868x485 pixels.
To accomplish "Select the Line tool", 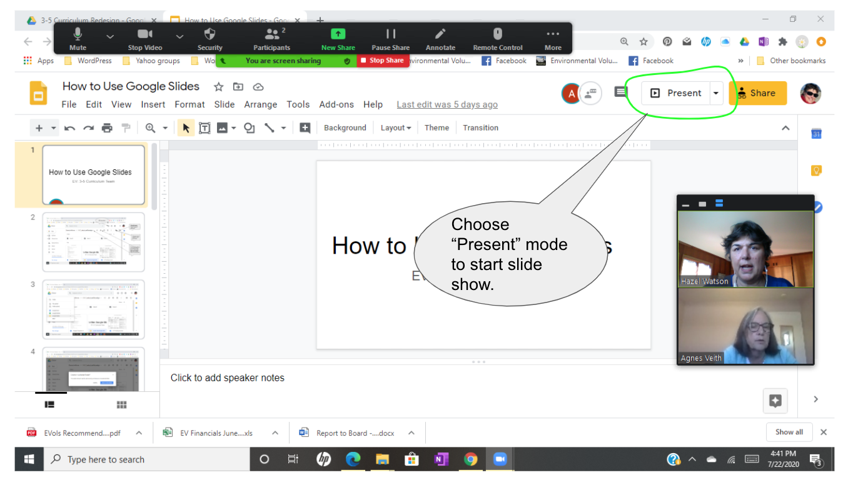I will click(269, 128).
